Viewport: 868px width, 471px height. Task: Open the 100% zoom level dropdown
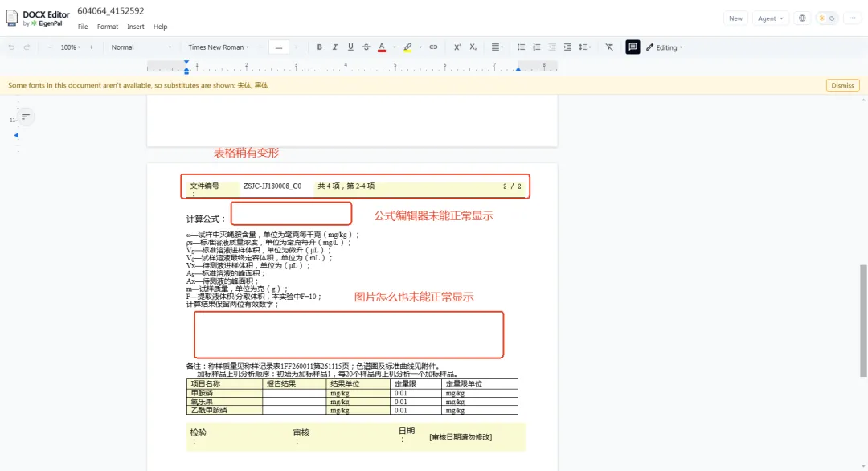pos(70,47)
